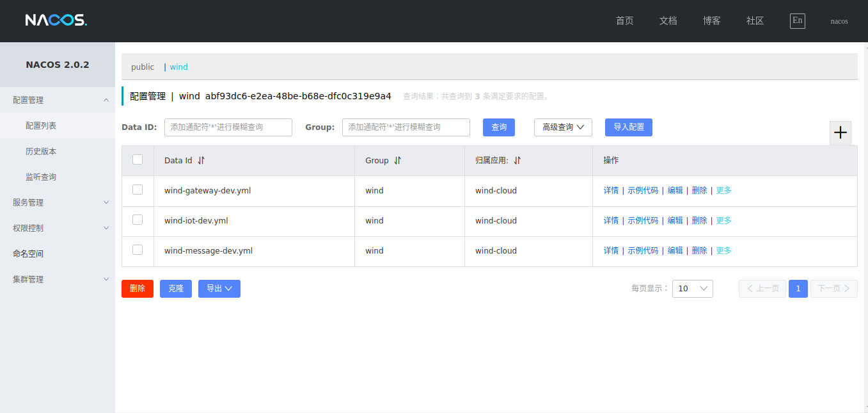Sort the list by Group column
Screen dimensions: 868x413
point(397,161)
